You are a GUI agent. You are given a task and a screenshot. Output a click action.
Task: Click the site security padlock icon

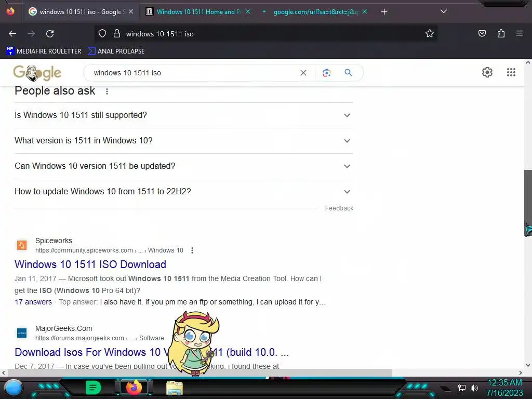tap(117, 34)
